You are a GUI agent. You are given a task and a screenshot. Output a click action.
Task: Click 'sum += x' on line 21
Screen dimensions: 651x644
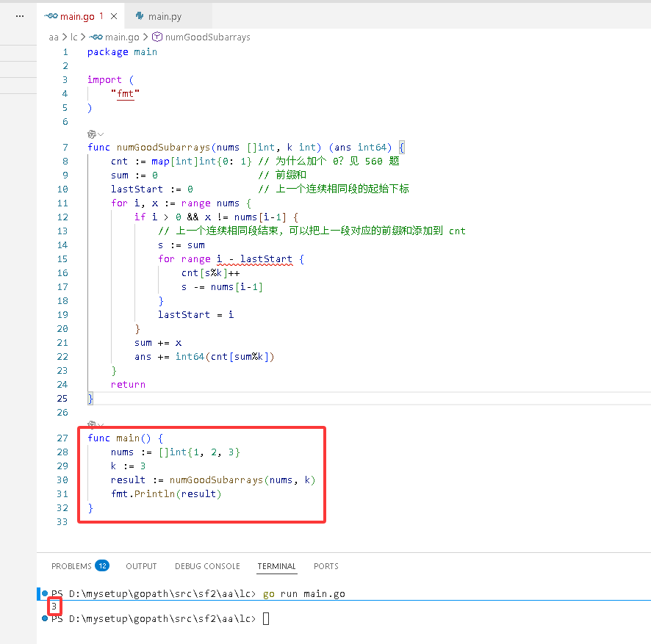coord(158,343)
